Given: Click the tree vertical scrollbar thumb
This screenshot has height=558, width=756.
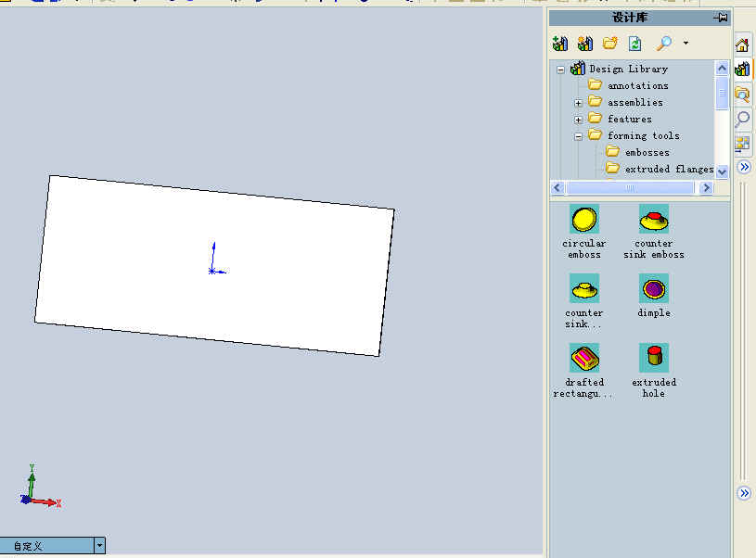Looking at the screenshot, I should click(722, 93).
